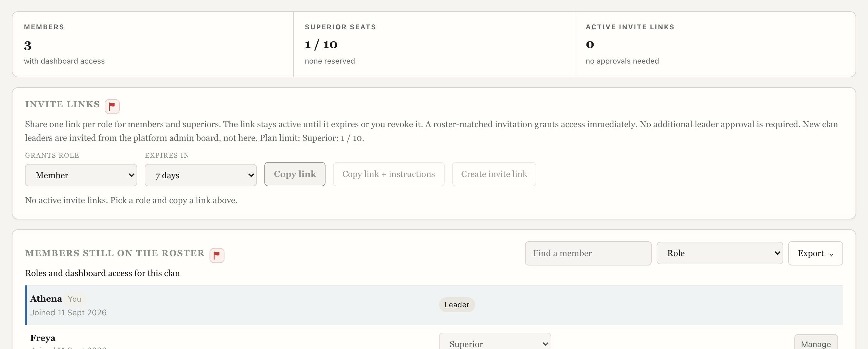This screenshot has width=868, height=349.
Task: Click 'with dashboard access' text
Action: 64,61
